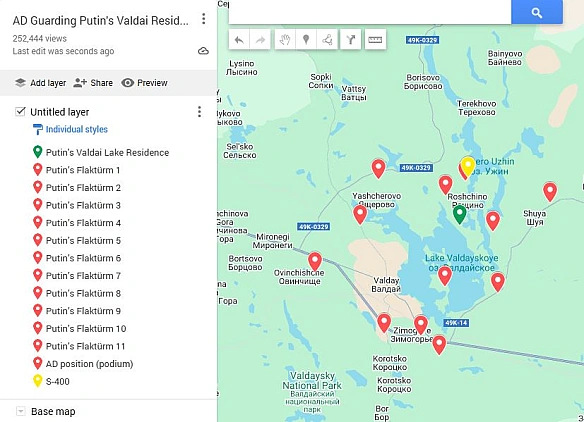Open Individual styles settings
The image size is (584, 422).
(x=76, y=129)
